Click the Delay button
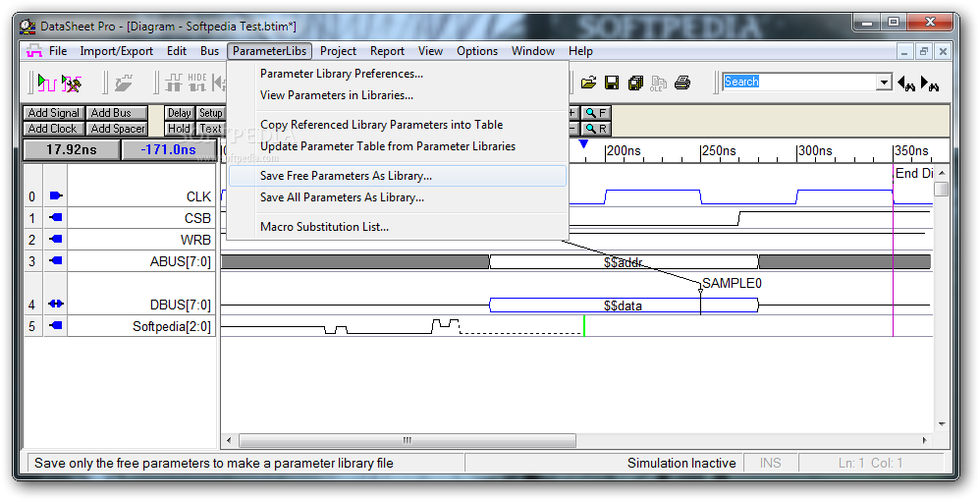 pyautogui.click(x=180, y=113)
